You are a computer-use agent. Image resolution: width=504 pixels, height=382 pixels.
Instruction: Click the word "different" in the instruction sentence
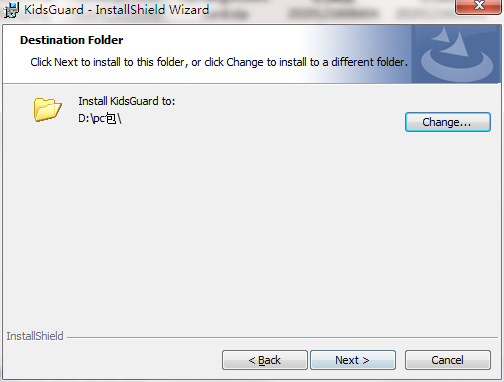[x=352, y=62]
